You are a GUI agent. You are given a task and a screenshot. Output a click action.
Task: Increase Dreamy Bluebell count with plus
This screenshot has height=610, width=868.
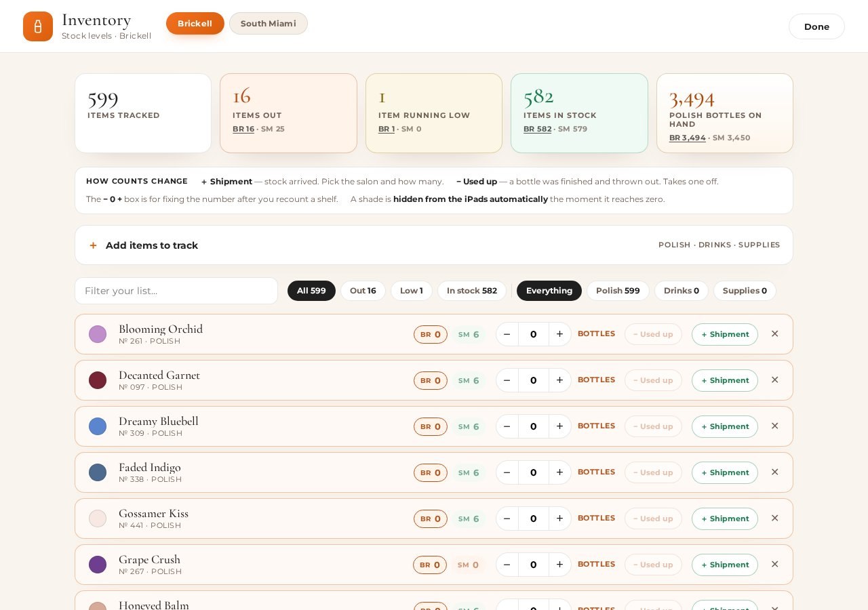(559, 426)
